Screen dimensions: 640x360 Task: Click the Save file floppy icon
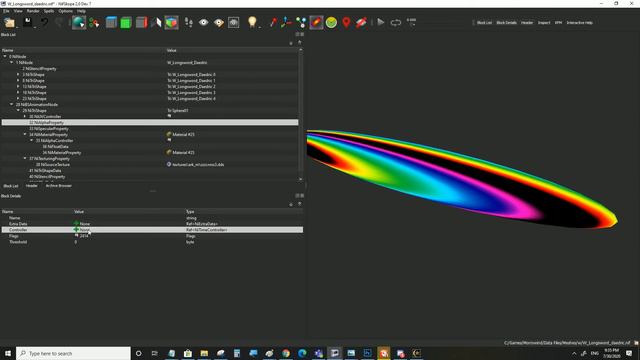coord(27,22)
